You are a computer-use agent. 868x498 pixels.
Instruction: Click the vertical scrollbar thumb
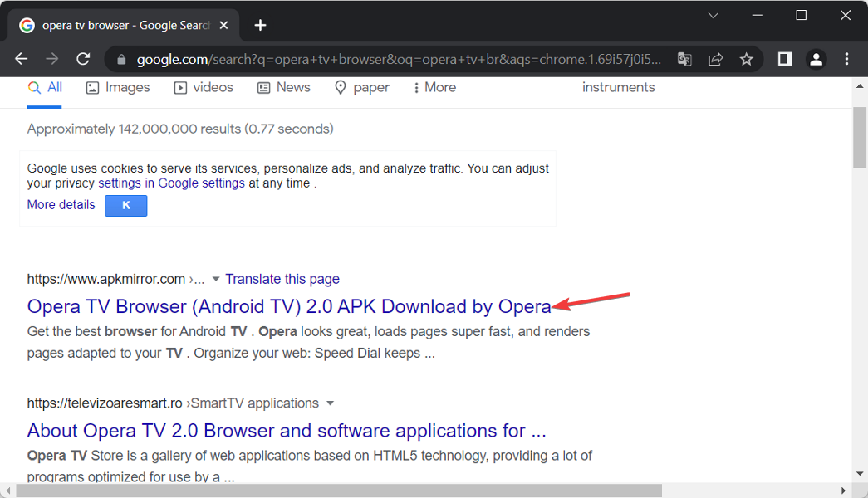click(x=859, y=137)
